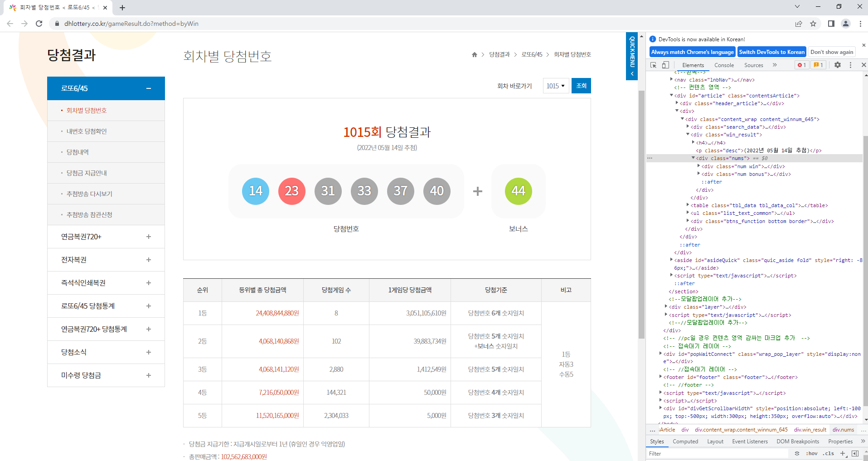
Task: Click the 조회 search button
Action: 581,86
